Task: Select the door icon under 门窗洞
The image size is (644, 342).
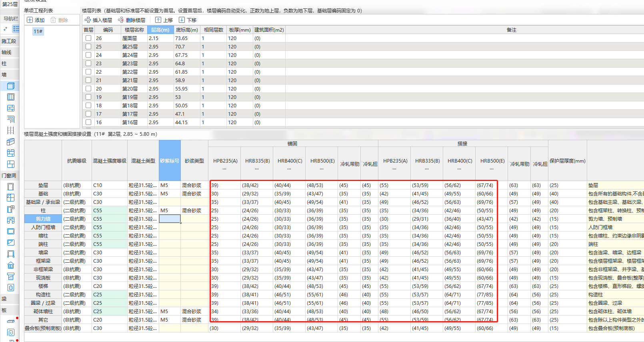Action: coord(11,187)
